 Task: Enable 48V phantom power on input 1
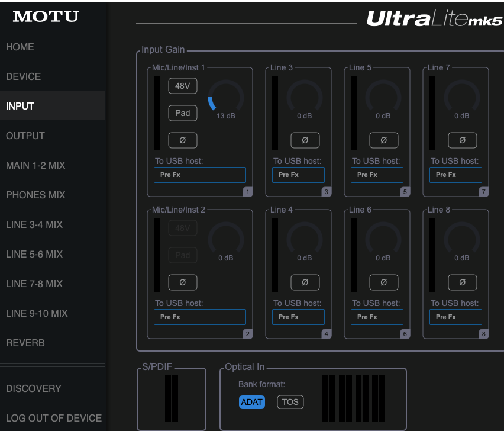tap(182, 86)
